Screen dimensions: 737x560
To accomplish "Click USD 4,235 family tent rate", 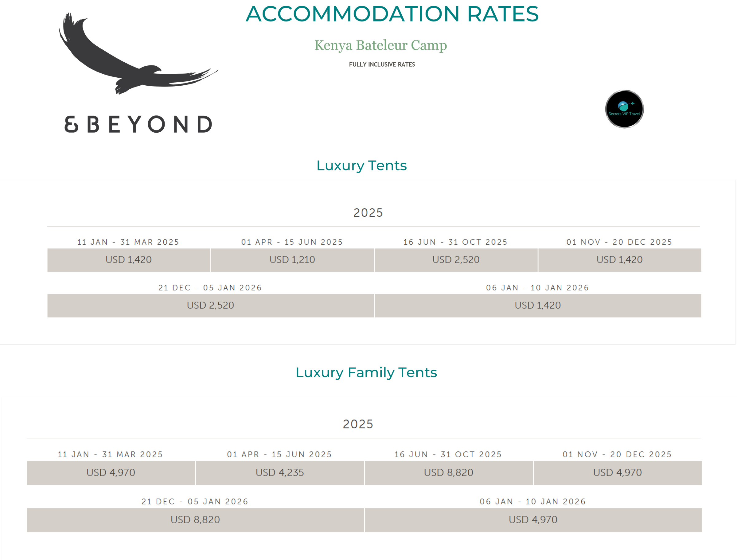I will tap(280, 473).
